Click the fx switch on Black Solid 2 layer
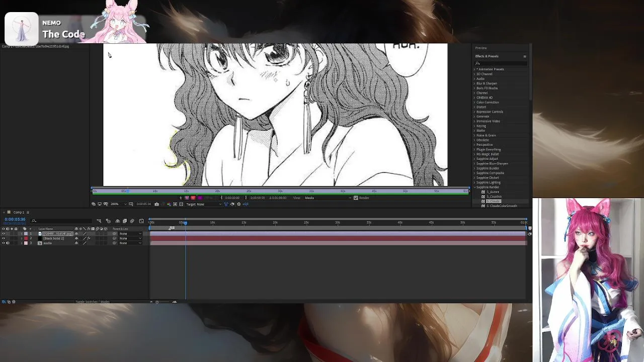Image resolution: width=644 pixels, height=362 pixels. (x=89, y=238)
